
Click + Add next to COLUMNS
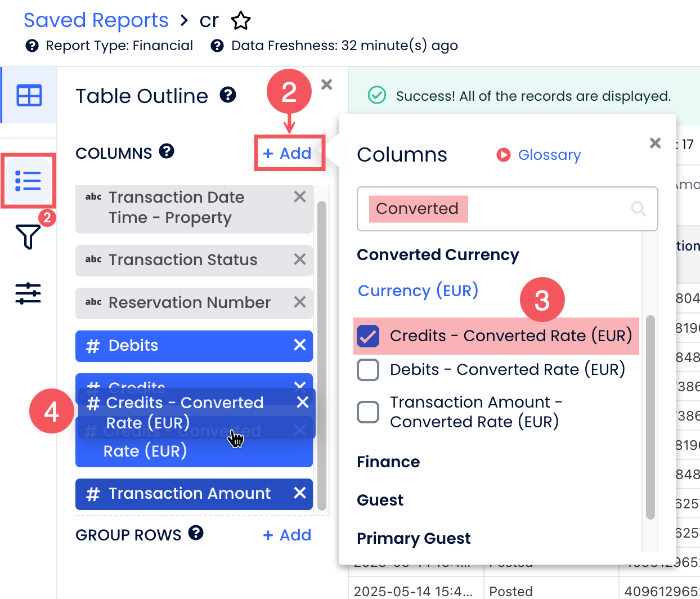(x=288, y=153)
